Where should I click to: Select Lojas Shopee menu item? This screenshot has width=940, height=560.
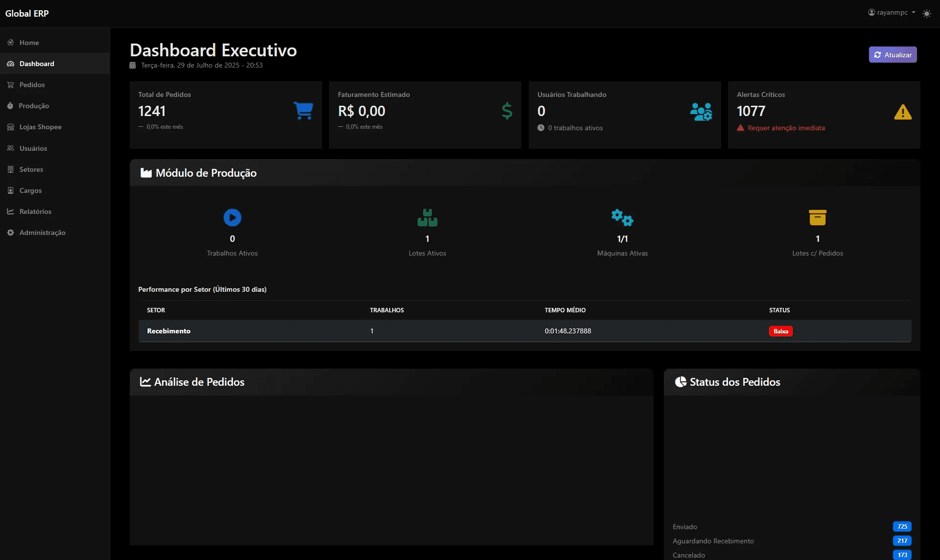pyautogui.click(x=40, y=127)
